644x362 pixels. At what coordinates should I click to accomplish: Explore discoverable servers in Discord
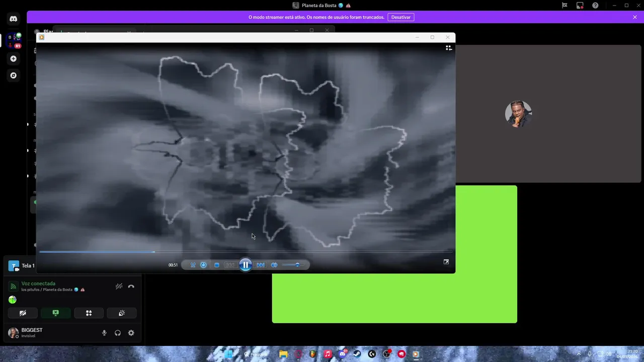14,75
